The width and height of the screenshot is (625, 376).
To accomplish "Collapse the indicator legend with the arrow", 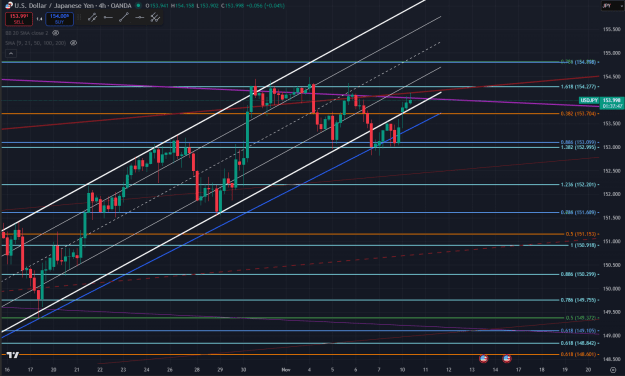I will pos(11,53).
